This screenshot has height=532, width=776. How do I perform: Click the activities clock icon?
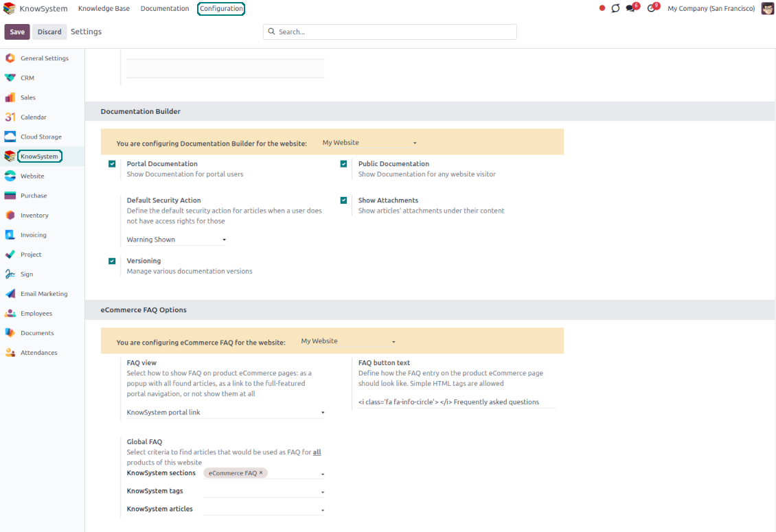click(x=651, y=8)
